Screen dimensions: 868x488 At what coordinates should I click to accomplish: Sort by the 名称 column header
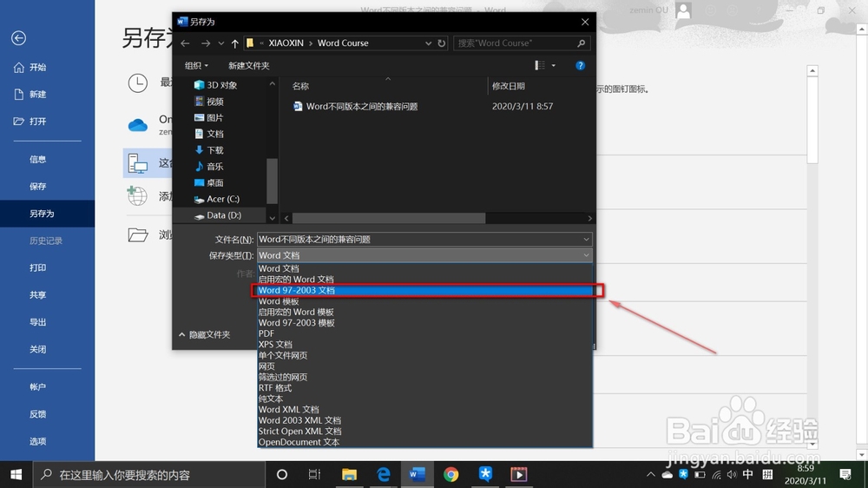(300, 86)
